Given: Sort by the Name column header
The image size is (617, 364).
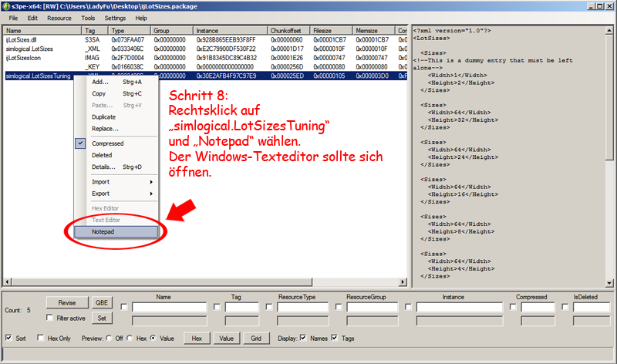Looking at the screenshot, I should (x=42, y=31).
